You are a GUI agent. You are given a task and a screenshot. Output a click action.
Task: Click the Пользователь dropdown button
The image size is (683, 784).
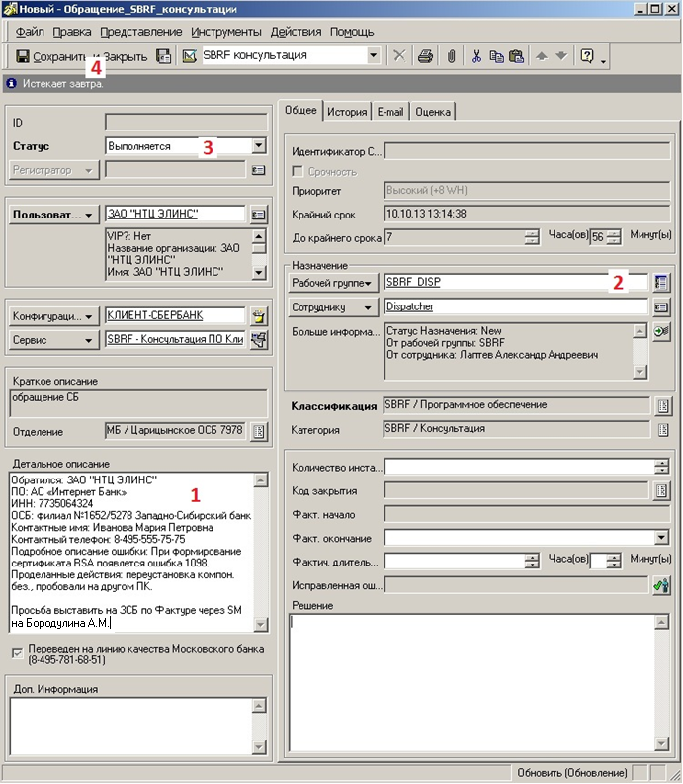[53, 215]
